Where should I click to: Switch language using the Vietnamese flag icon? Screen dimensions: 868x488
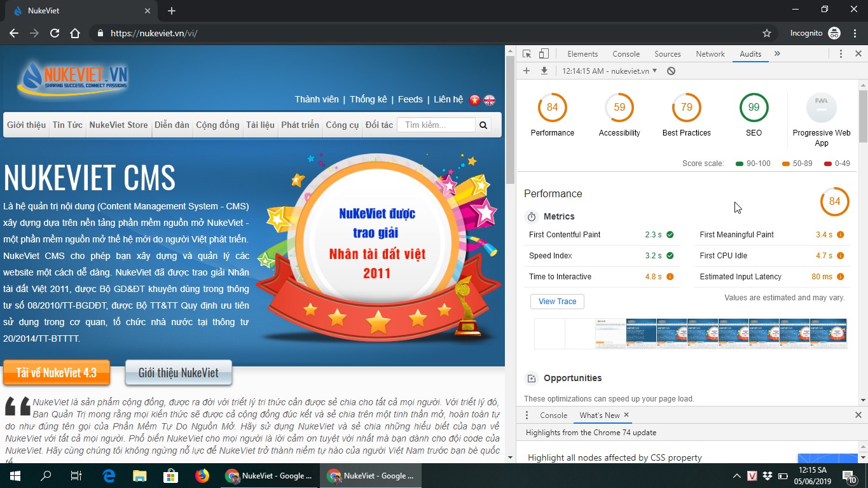coord(474,100)
